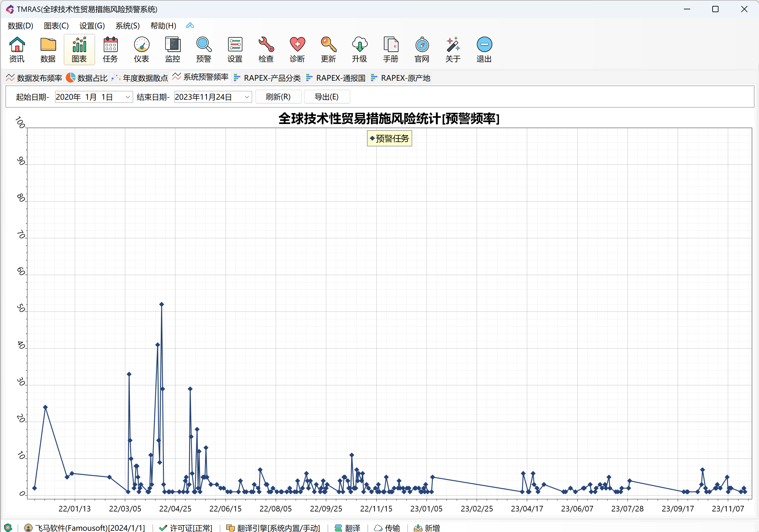This screenshot has height=532, width=759.
Task: Click the 检查 wrench toolbar icon
Action: pyautogui.click(x=266, y=50)
